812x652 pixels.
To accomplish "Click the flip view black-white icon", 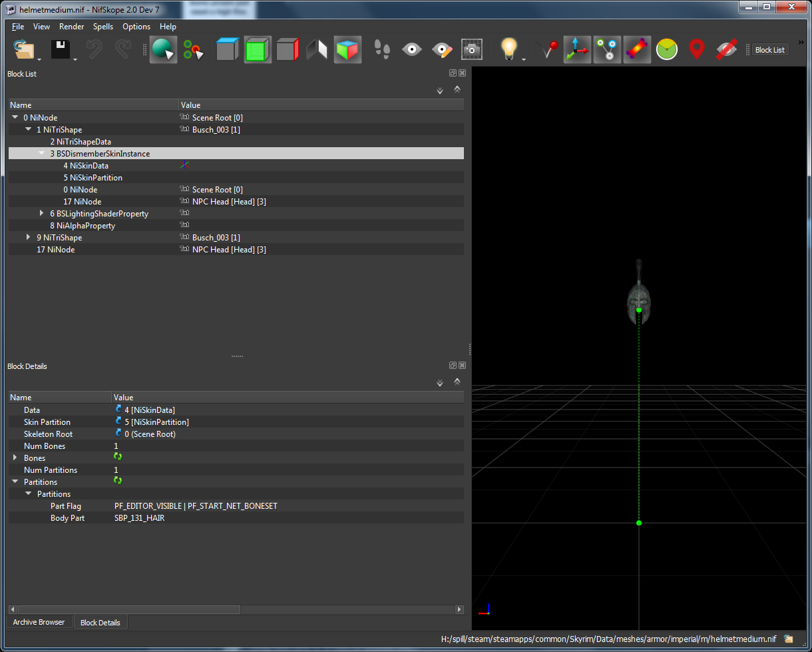I will [317, 49].
